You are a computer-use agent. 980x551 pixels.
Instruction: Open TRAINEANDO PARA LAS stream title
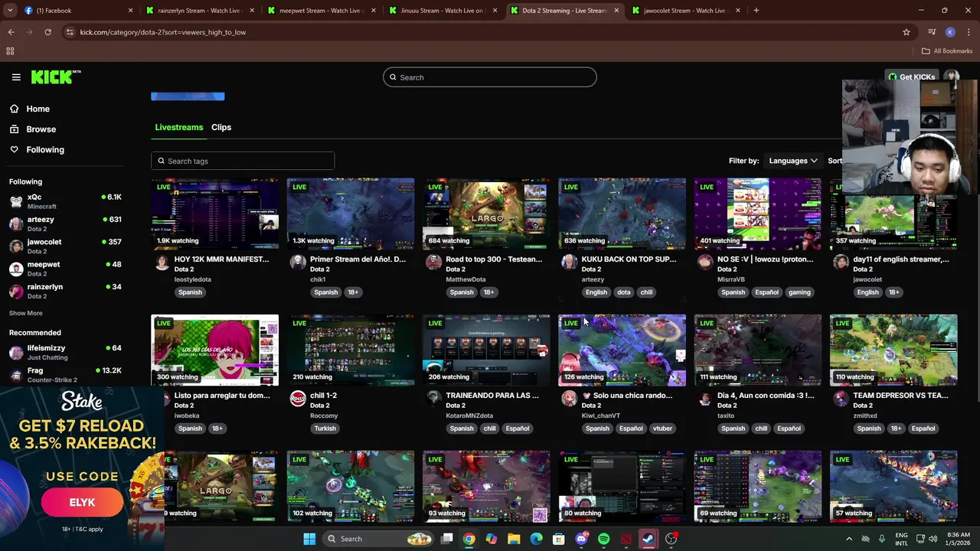[x=492, y=396]
